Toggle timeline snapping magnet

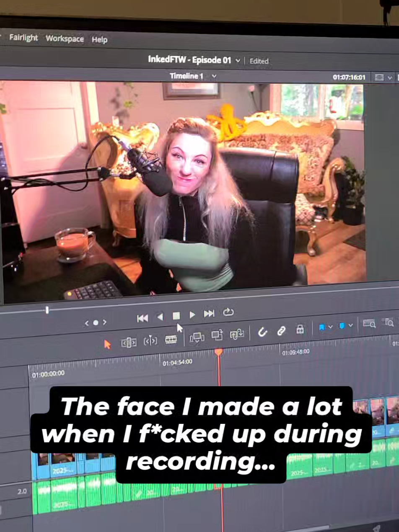click(262, 332)
